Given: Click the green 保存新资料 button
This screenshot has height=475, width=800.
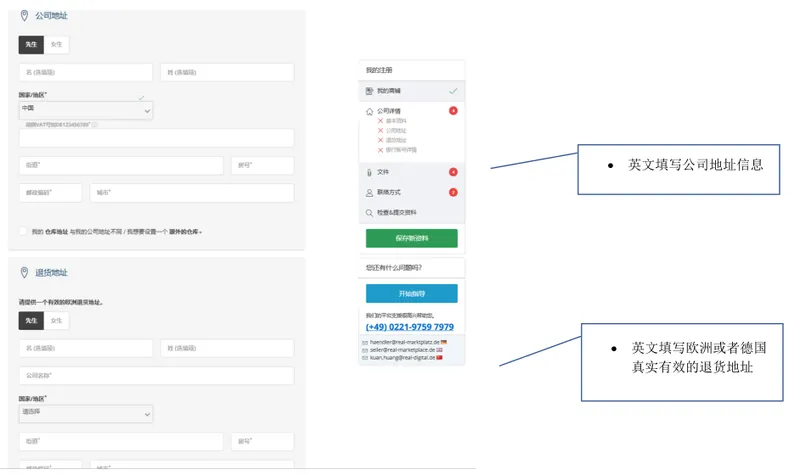Looking at the screenshot, I should coord(412,238).
